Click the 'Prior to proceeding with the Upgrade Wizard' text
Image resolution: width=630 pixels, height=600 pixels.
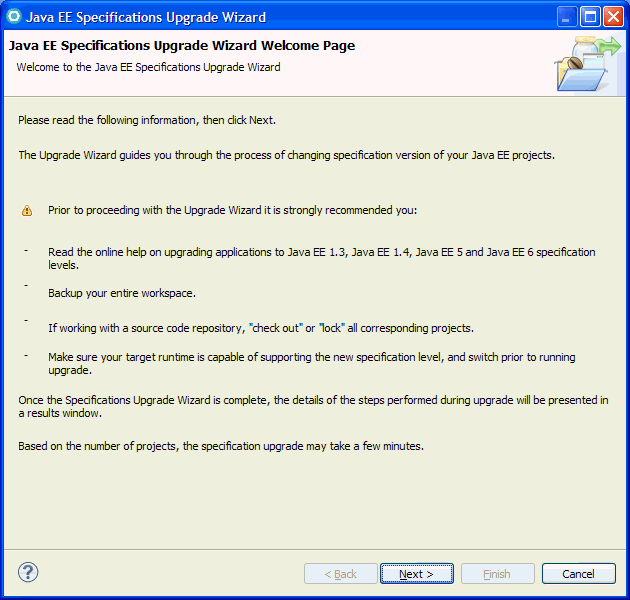[233, 210]
